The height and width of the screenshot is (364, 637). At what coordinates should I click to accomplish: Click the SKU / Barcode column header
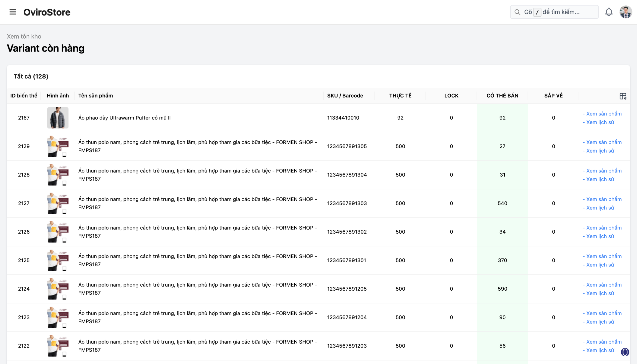point(345,96)
